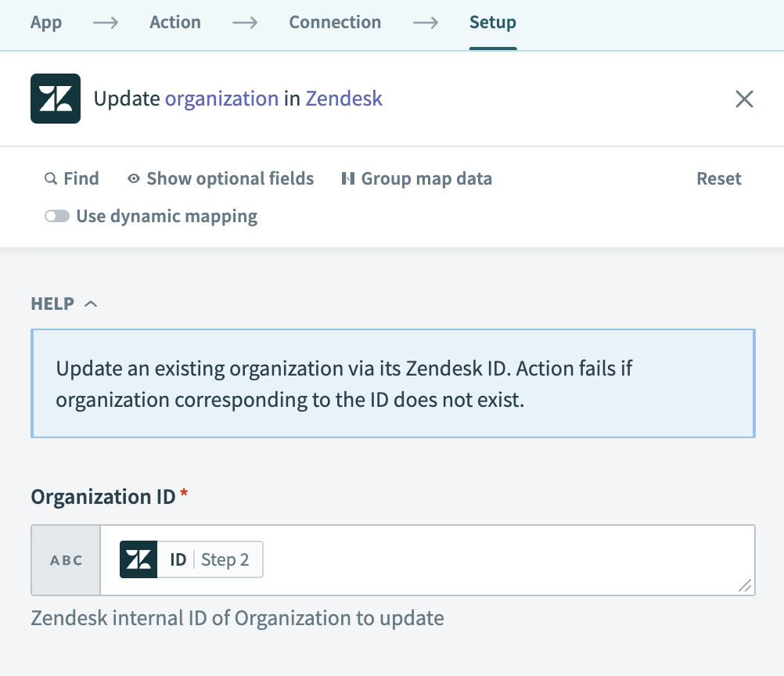Go back to the Connection step
This screenshot has height=676, width=784.
[x=335, y=23]
